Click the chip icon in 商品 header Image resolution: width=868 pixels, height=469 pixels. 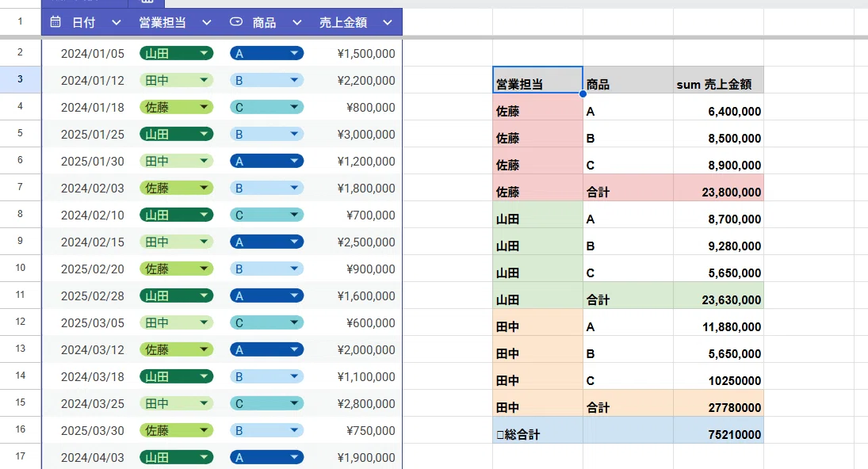(x=235, y=22)
